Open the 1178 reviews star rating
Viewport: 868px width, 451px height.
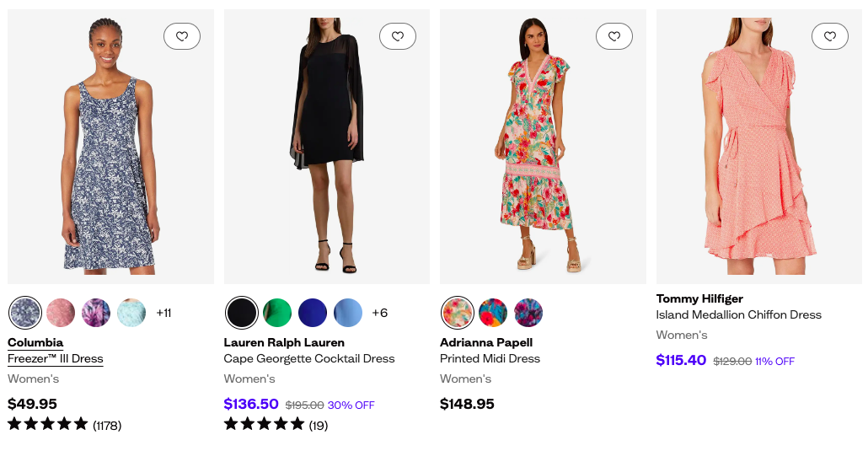click(x=64, y=425)
